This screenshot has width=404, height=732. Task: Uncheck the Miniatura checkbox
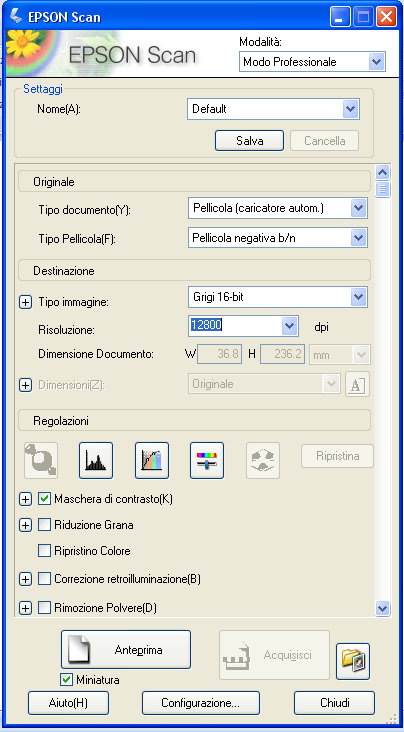[x=67, y=680]
